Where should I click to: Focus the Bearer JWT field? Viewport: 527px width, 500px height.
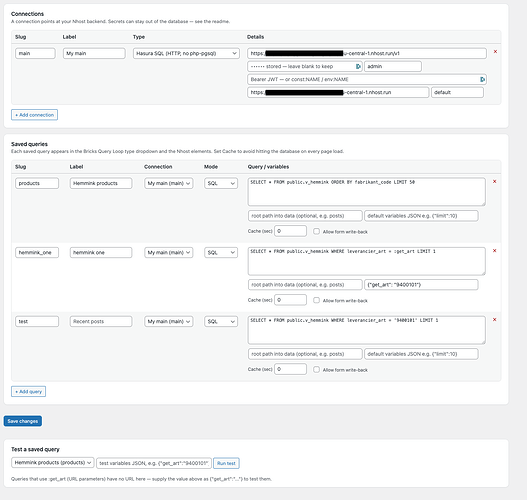pyautogui.click(x=367, y=80)
